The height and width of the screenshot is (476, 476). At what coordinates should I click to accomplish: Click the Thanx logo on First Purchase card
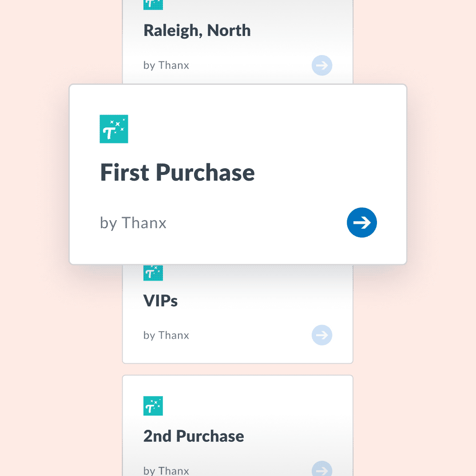point(114,129)
